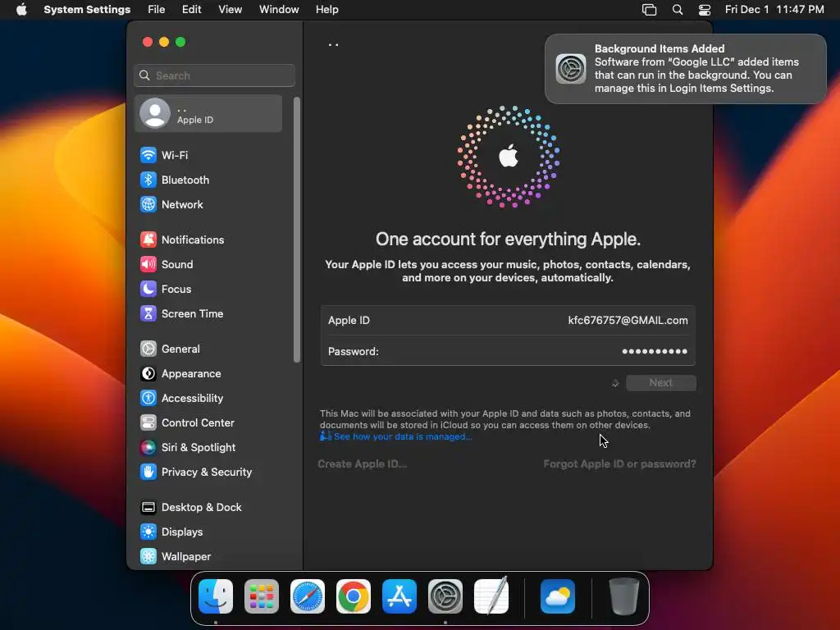Open Wallpaper icon in sidebar
Viewport: 840px width, 630px height.
click(x=148, y=557)
